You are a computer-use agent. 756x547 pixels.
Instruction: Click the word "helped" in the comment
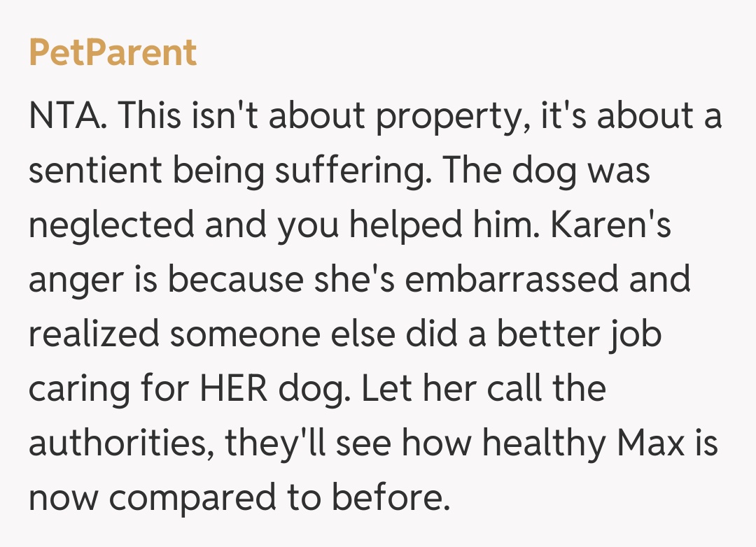point(393,226)
